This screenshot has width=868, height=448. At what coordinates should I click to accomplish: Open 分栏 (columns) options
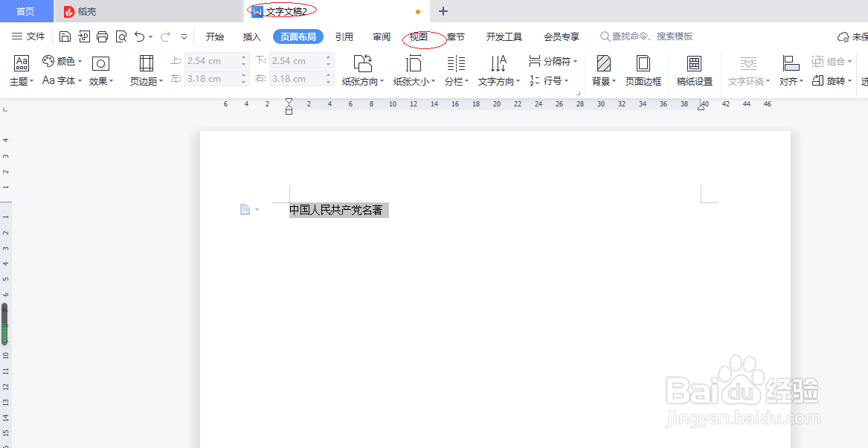coord(457,71)
